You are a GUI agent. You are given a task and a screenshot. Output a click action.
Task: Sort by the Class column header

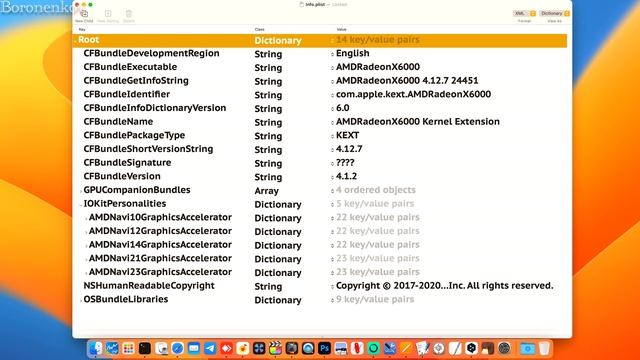(260, 29)
